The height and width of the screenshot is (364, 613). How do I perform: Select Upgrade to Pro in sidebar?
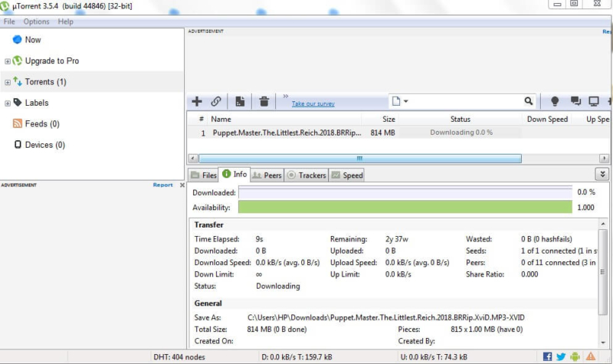(x=52, y=61)
